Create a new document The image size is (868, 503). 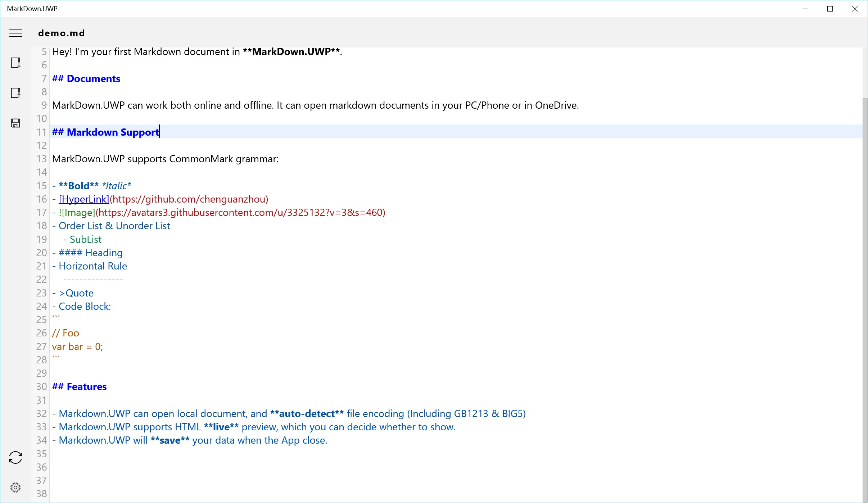coord(15,63)
